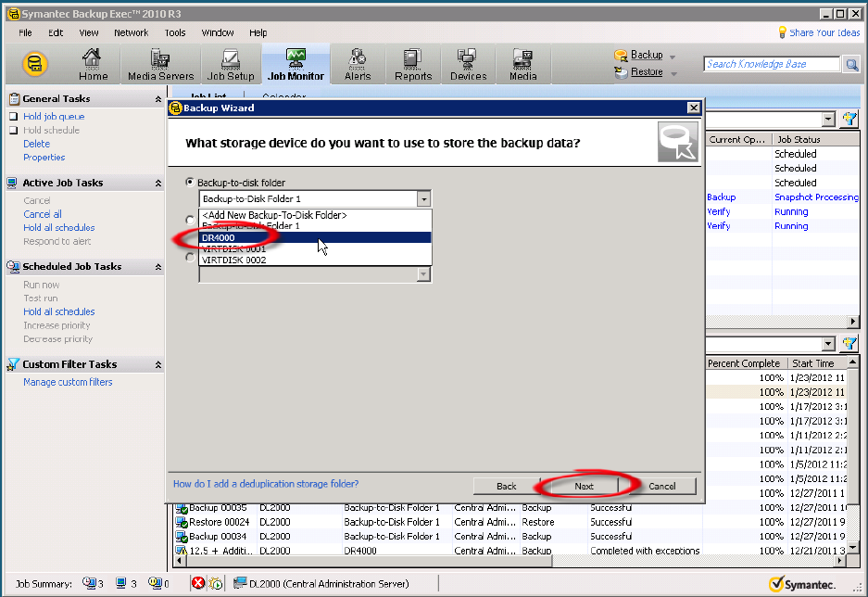Click the Restore icon in the toolbar
Screen dimensions: 868x597
coord(621,72)
